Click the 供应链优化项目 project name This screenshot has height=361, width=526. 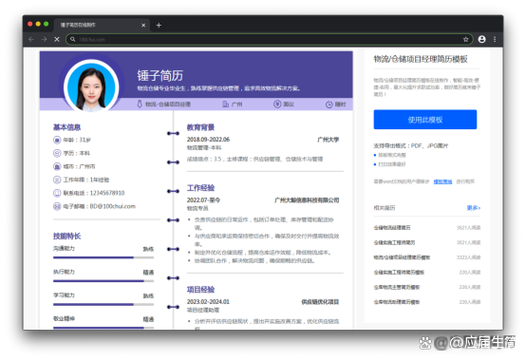tap(320, 302)
